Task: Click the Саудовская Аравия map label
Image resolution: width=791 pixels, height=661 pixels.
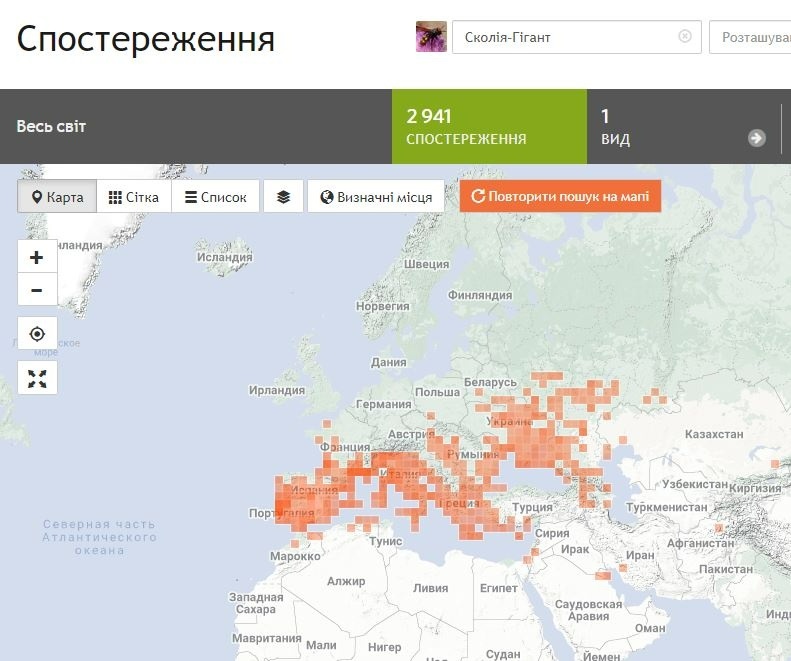Action: coord(588,610)
